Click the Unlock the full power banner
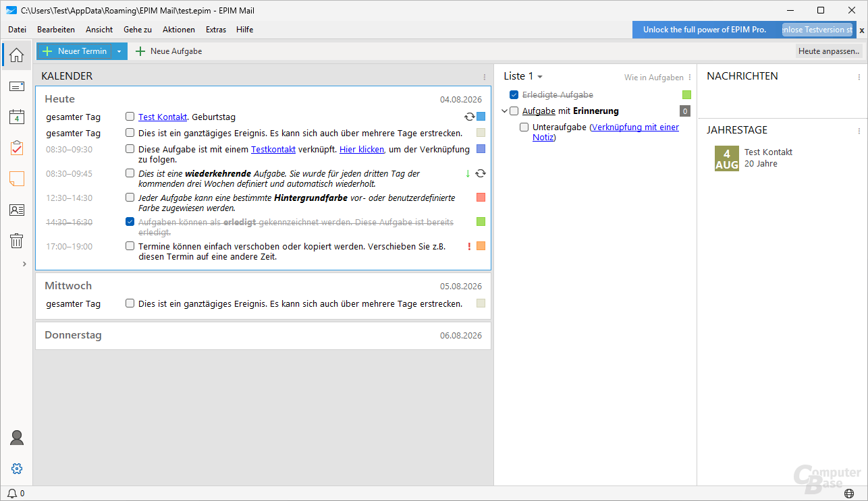The width and height of the screenshot is (868, 501). (705, 30)
